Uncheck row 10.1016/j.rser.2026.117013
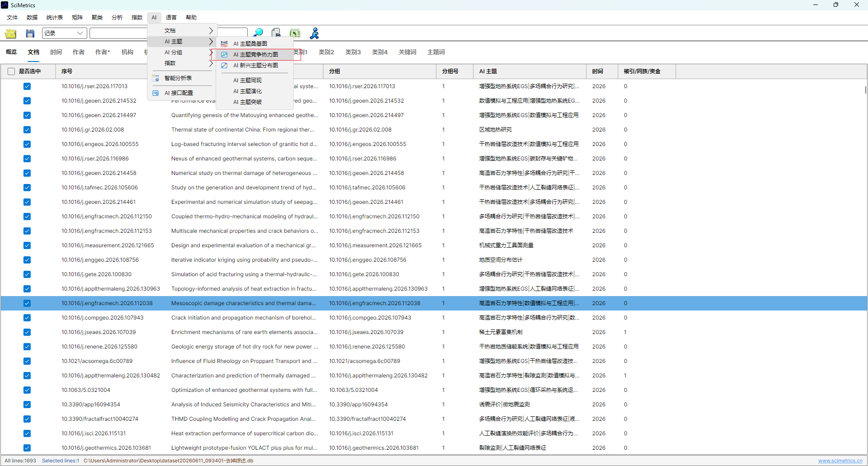The width and height of the screenshot is (868, 466). (27, 86)
